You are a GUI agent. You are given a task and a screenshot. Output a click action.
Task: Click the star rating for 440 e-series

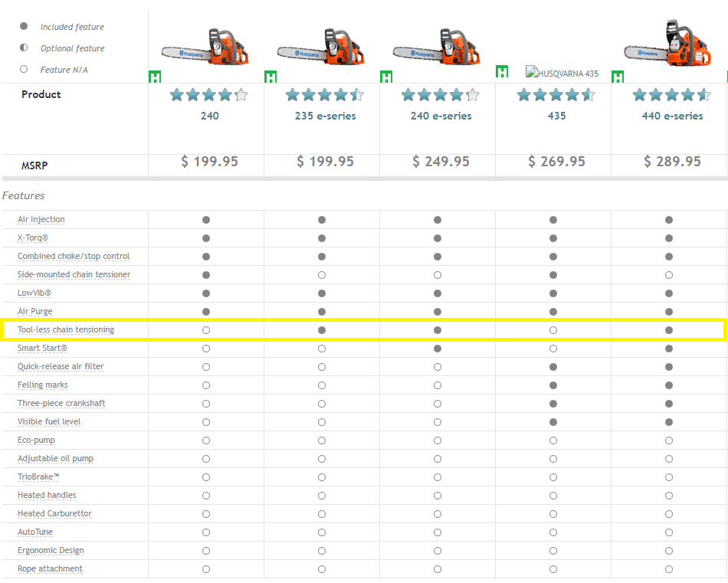[672, 95]
